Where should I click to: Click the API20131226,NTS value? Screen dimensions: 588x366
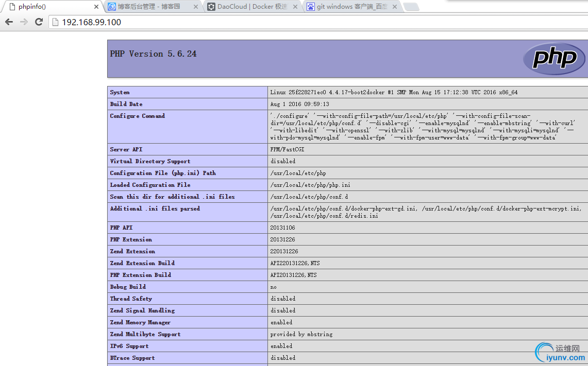pos(293,275)
